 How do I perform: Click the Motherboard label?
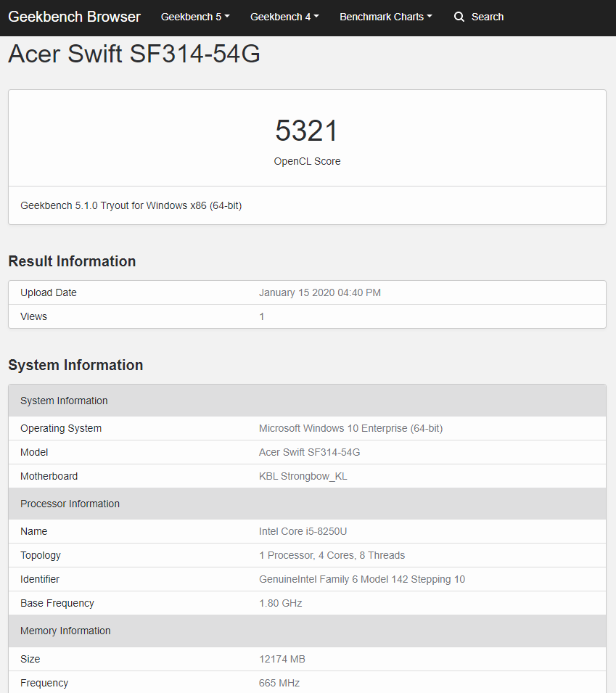tap(49, 476)
